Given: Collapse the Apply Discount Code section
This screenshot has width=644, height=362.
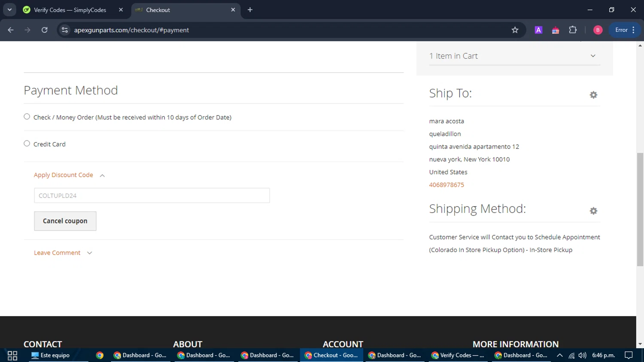Looking at the screenshot, I should [x=69, y=175].
